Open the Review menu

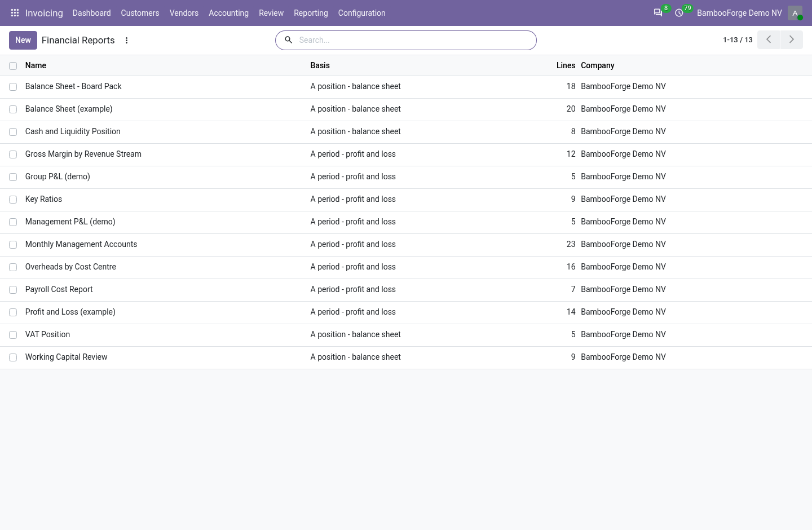(271, 13)
